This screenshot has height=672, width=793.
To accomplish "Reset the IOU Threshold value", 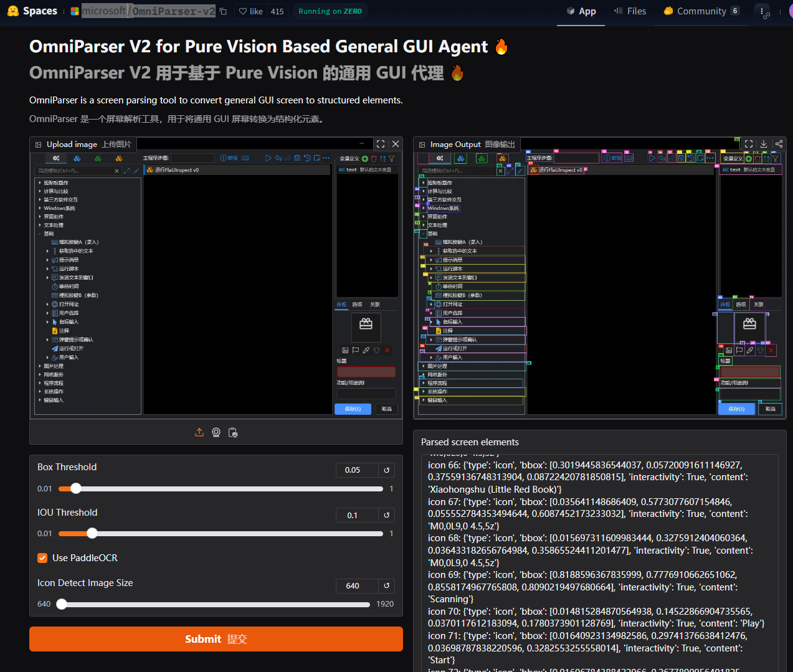I will (387, 515).
